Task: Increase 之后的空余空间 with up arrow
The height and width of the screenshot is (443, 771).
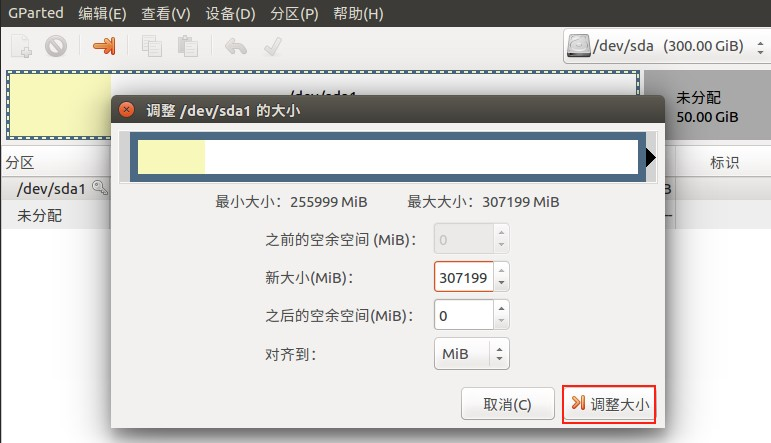Action: tap(501, 308)
